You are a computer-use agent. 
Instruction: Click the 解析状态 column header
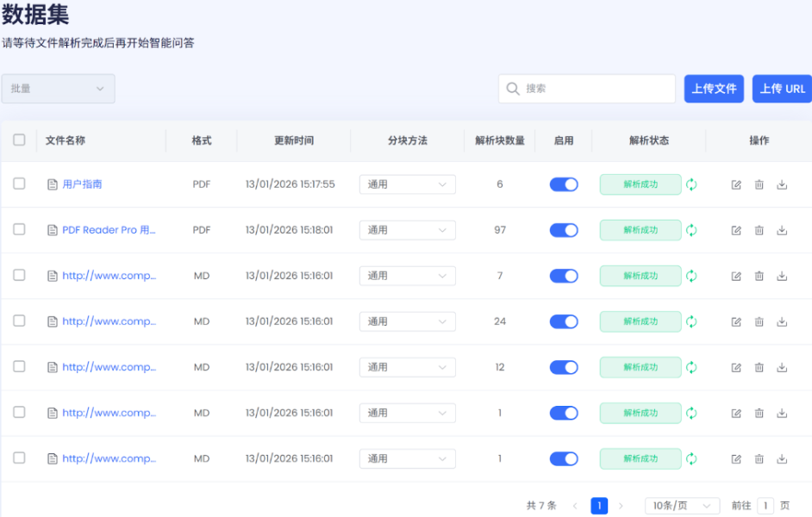coord(649,140)
